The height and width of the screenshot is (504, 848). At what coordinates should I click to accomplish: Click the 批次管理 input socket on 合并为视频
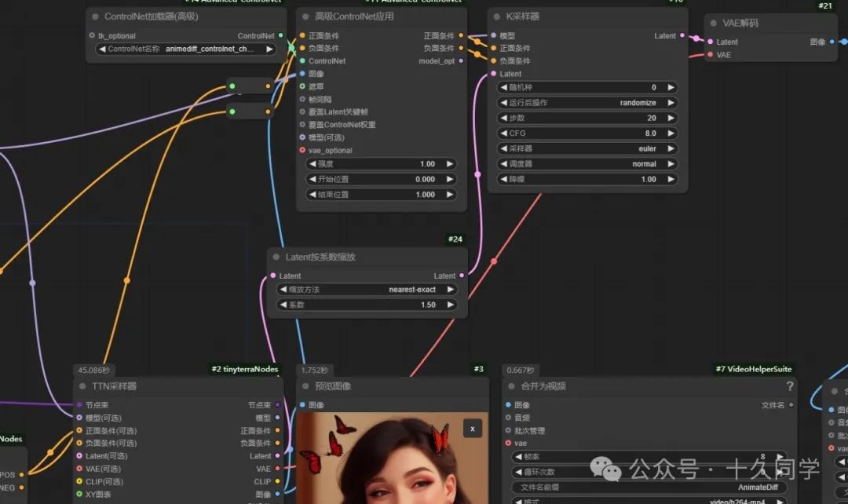[x=508, y=430]
